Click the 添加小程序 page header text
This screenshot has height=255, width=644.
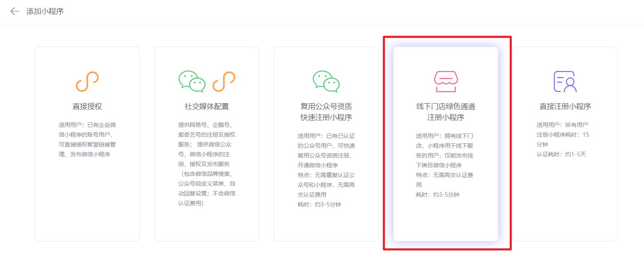(45, 11)
